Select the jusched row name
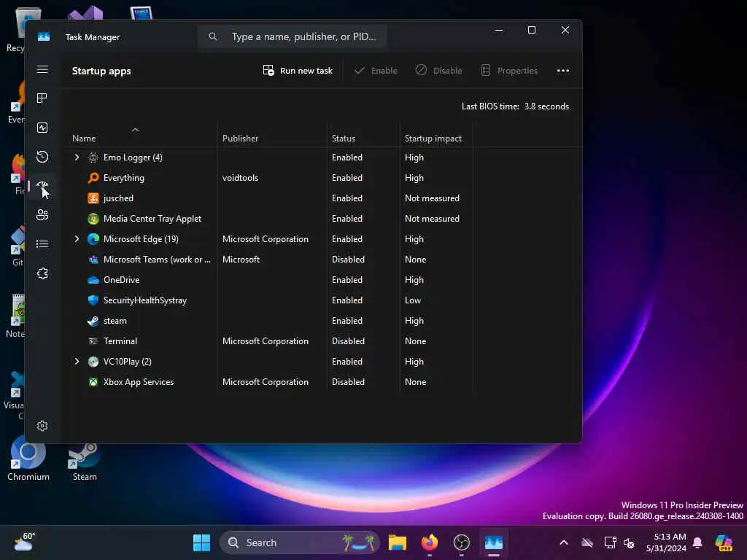The width and height of the screenshot is (747, 560). (x=119, y=198)
